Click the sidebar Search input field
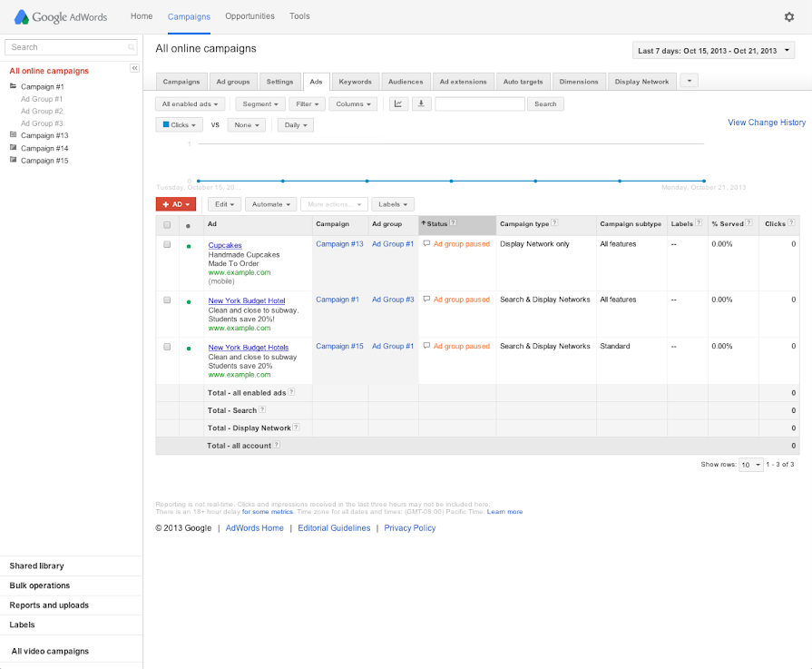Screen dimensions: 812x669 [x=69, y=47]
